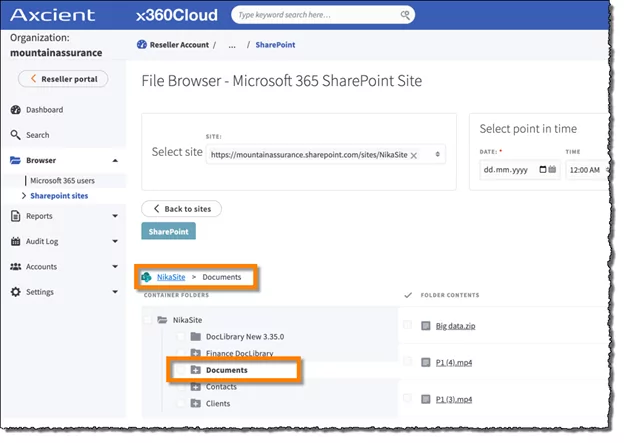624x443 pixels.
Task: Click the Settings gear icon
Action: 16,292
